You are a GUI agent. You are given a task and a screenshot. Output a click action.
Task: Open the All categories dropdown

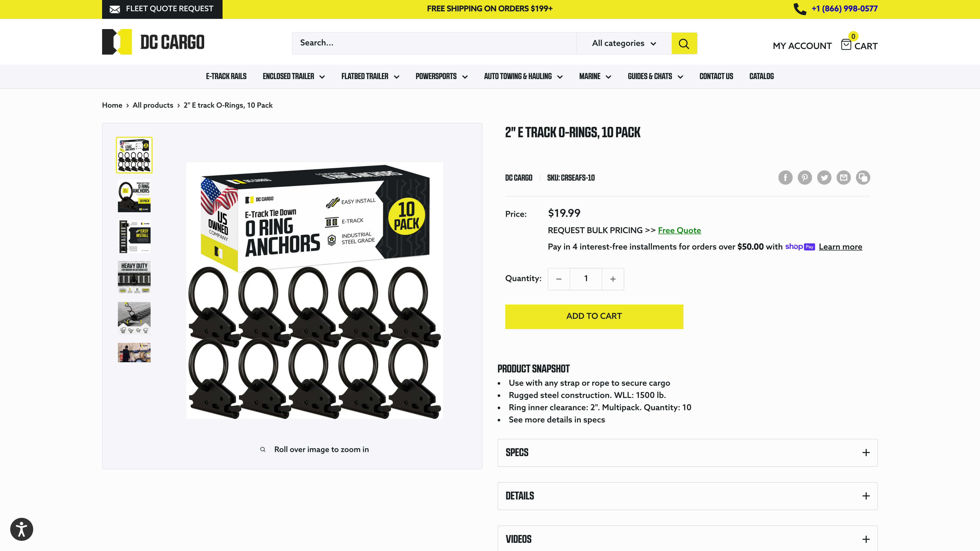624,43
